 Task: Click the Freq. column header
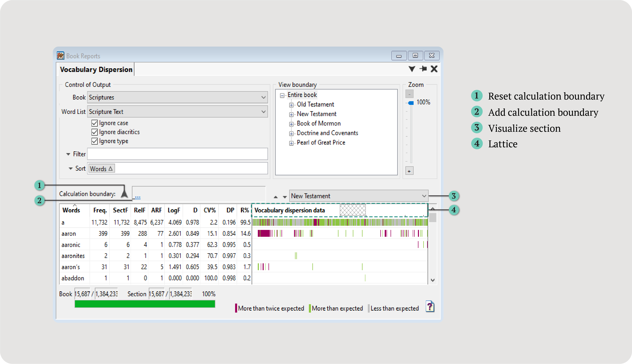point(100,210)
